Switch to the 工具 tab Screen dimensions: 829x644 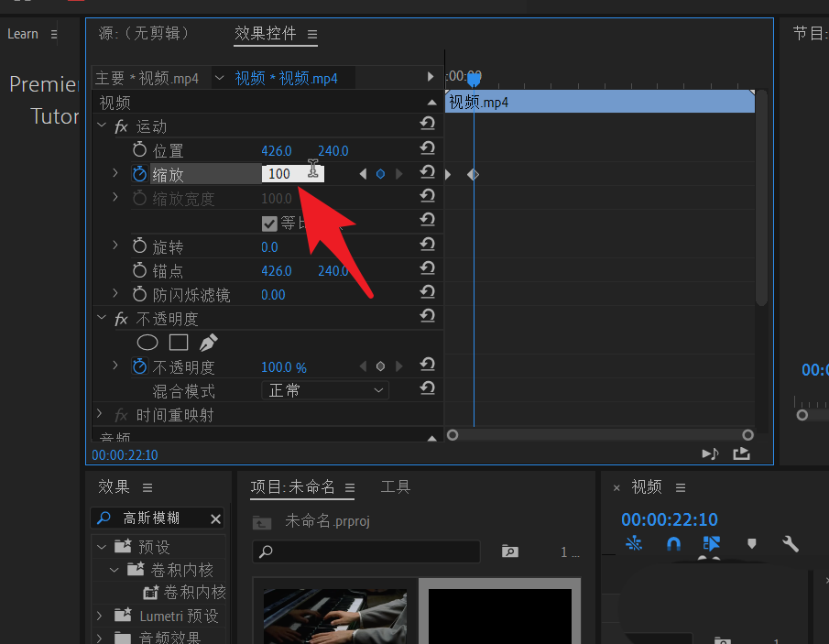[x=396, y=486]
